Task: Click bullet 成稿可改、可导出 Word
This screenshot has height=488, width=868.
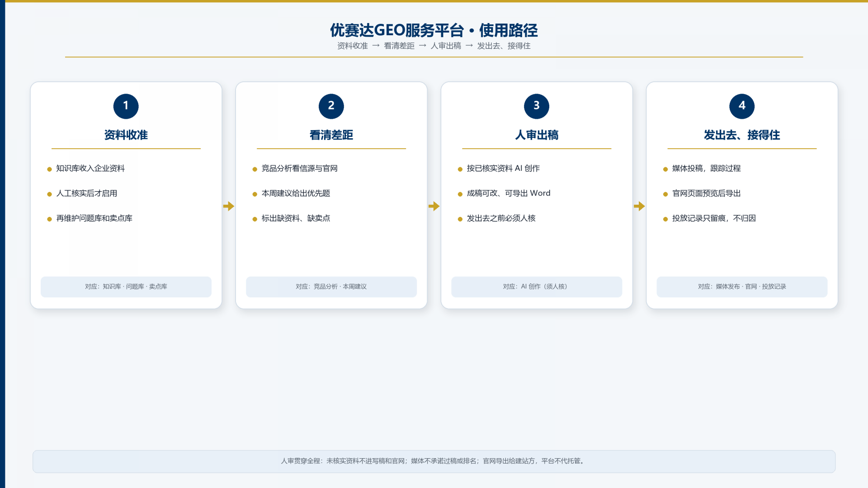Action: (509, 193)
